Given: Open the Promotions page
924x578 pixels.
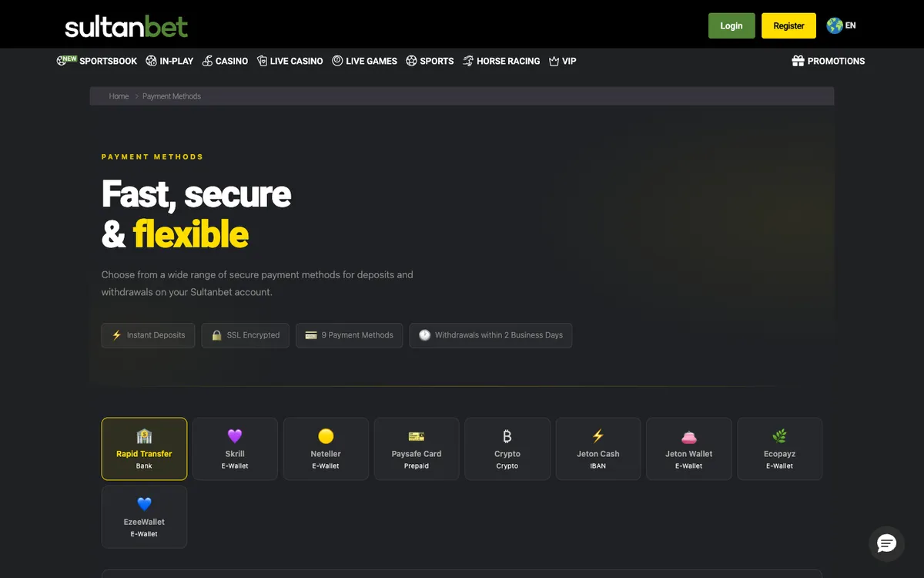Looking at the screenshot, I should coord(829,61).
